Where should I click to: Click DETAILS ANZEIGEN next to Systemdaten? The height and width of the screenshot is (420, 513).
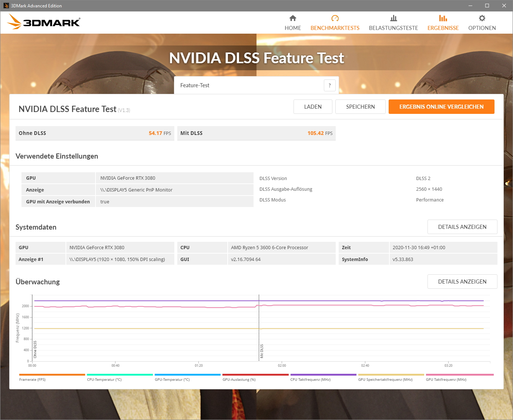pyautogui.click(x=462, y=227)
